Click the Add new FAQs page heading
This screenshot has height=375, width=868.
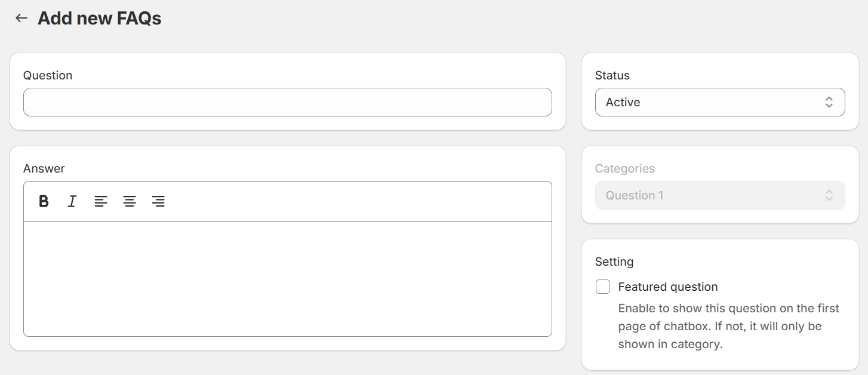tap(100, 19)
